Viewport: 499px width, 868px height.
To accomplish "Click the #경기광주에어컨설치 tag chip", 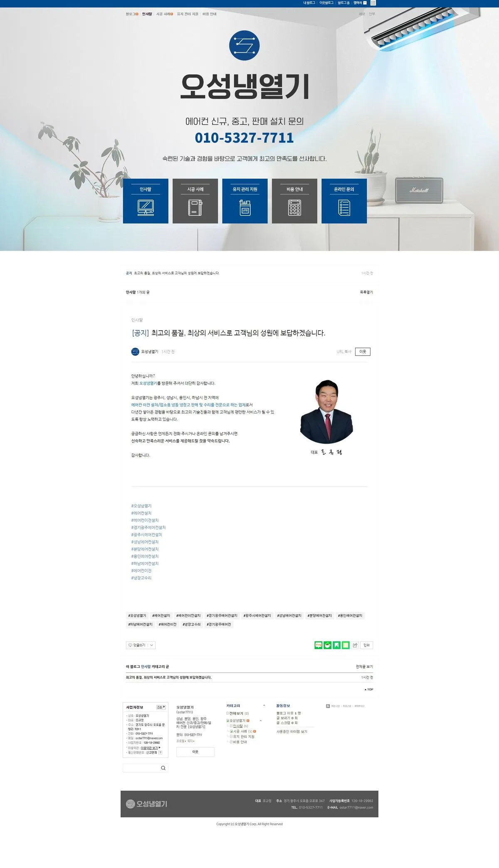I will point(222,615).
